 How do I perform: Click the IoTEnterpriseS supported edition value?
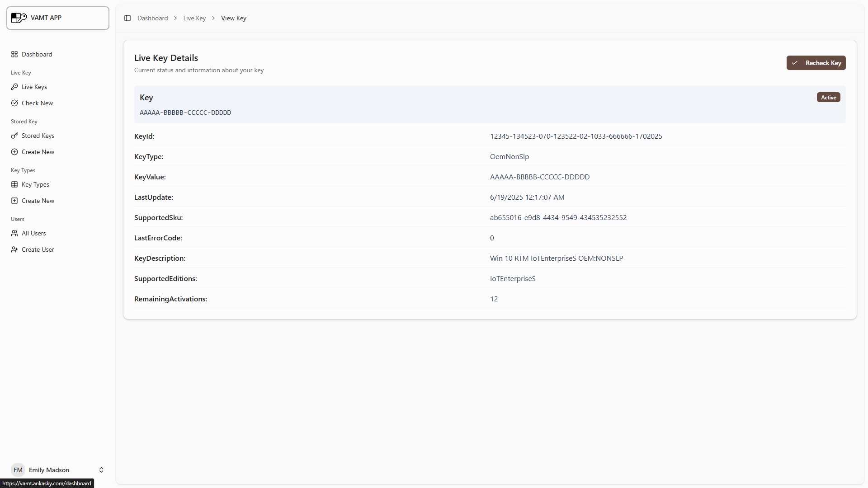click(513, 278)
